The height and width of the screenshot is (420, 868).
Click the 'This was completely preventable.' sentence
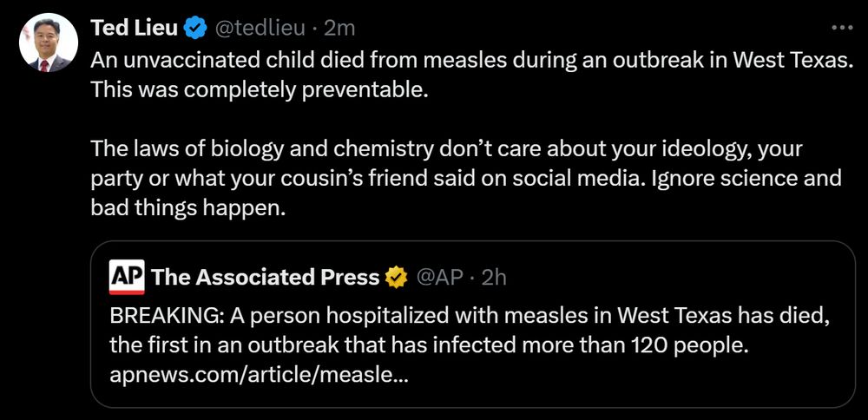pos(260,90)
